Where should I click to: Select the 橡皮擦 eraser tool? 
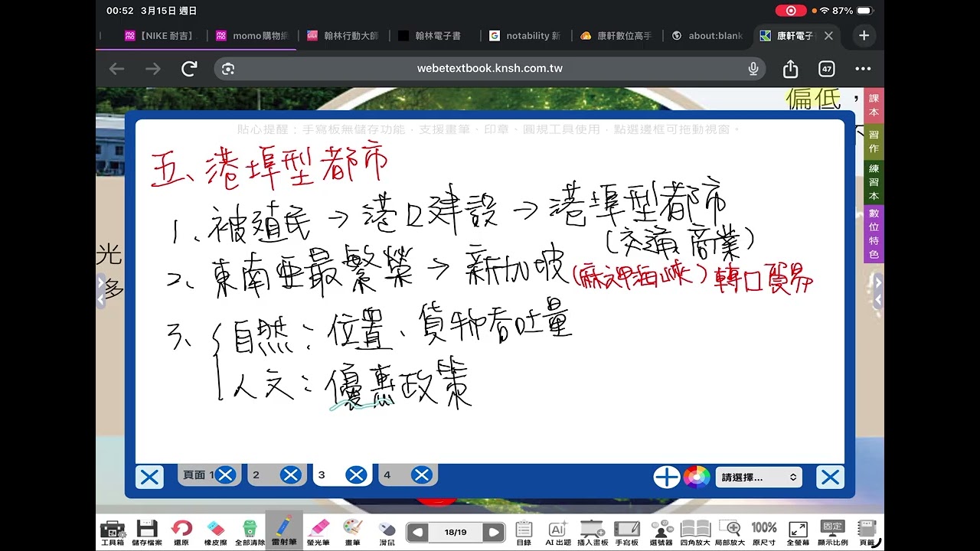(215, 532)
